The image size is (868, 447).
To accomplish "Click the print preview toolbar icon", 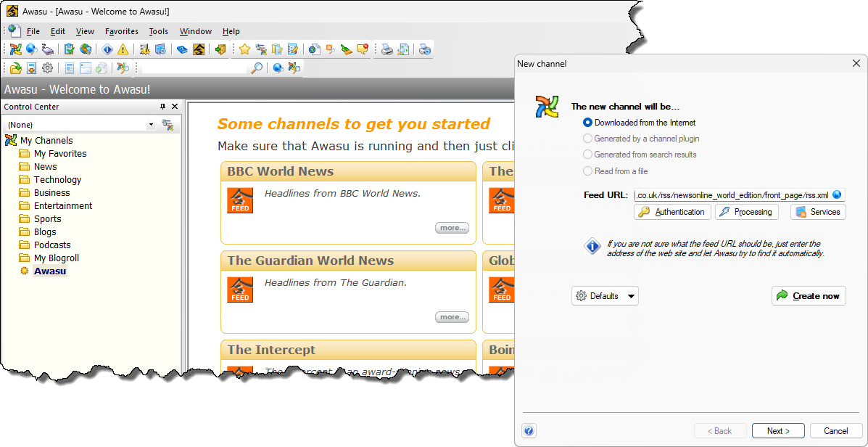I will click(403, 49).
